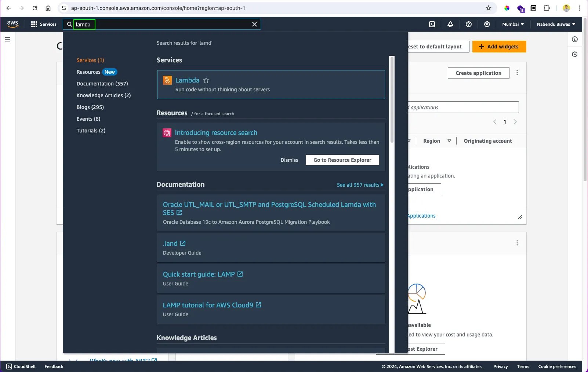Click the hexagon icon below info icon

click(x=575, y=54)
